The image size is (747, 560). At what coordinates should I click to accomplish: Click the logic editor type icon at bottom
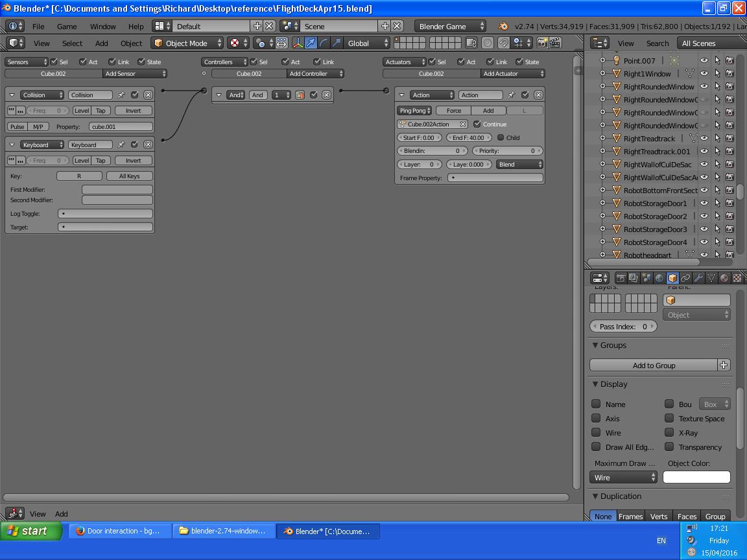(15, 514)
